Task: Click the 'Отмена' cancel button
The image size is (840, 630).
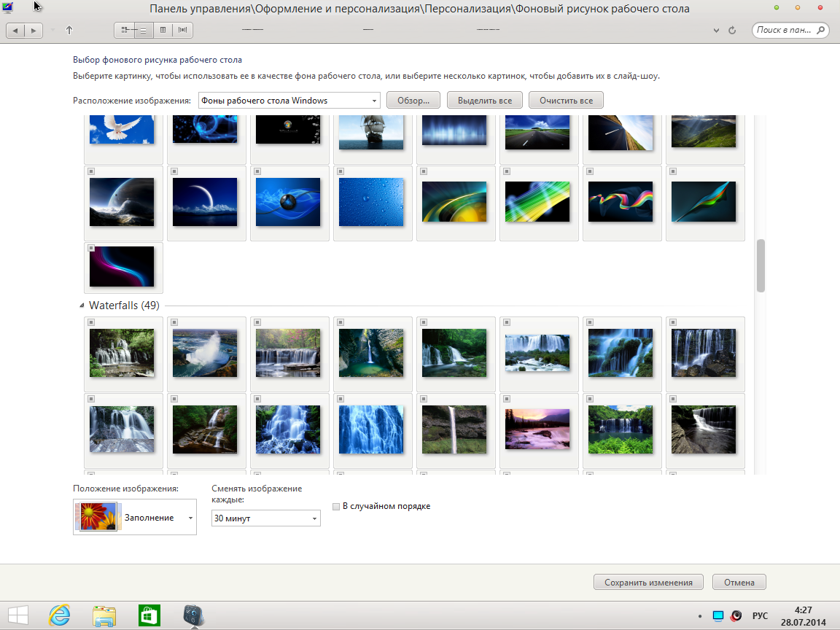Action: pos(739,583)
